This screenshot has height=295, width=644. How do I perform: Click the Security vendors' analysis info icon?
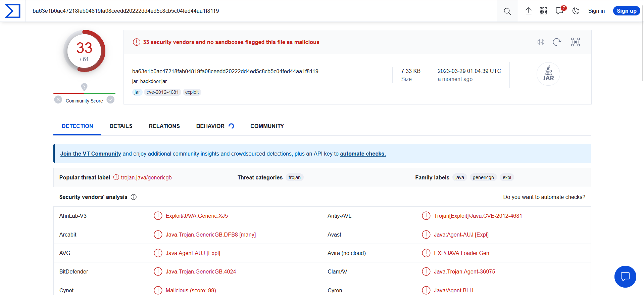pyautogui.click(x=134, y=197)
